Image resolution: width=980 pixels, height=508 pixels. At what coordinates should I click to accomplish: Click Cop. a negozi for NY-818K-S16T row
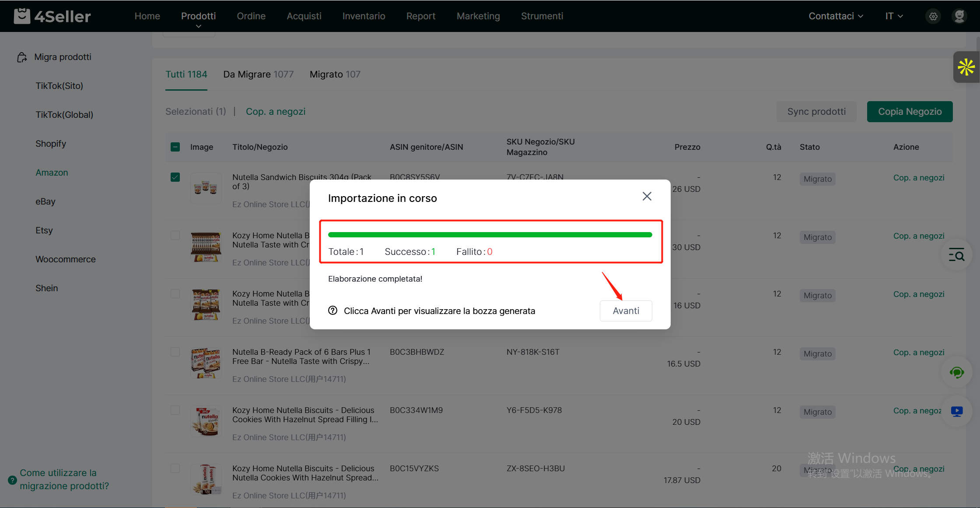tap(919, 352)
